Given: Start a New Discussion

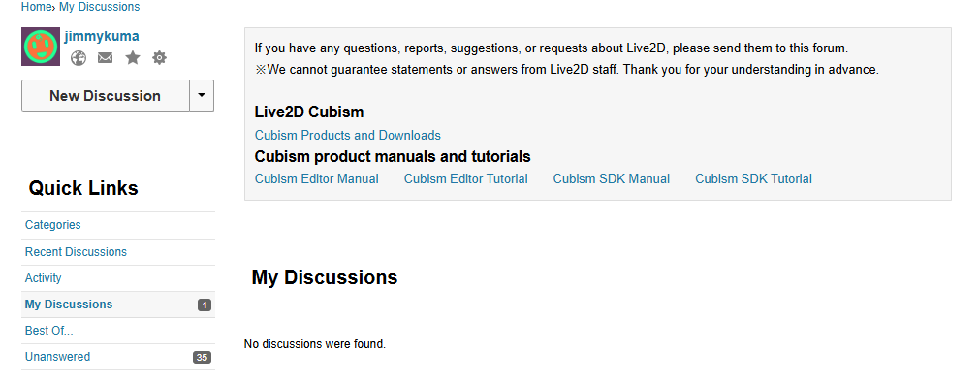Looking at the screenshot, I should tap(105, 96).
